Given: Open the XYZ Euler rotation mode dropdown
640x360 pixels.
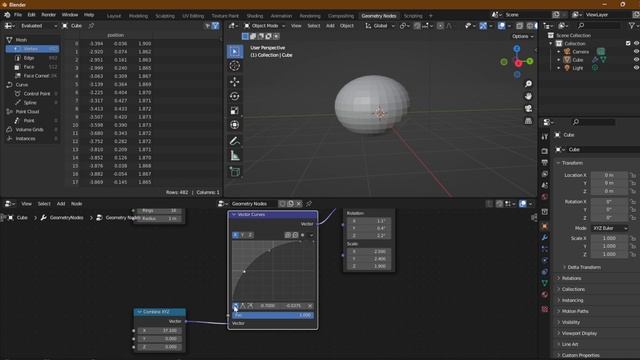Looking at the screenshot, I should pos(610,228).
